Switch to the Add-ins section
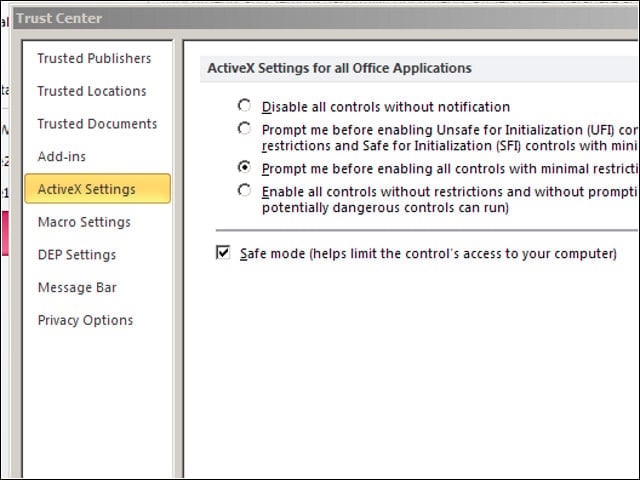This screenshot has width=640, height=480. click(x=62, y=156)
